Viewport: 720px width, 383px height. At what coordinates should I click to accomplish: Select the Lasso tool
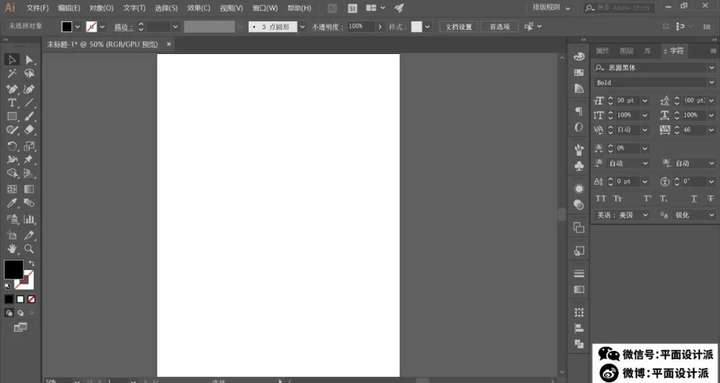(29, 74)
